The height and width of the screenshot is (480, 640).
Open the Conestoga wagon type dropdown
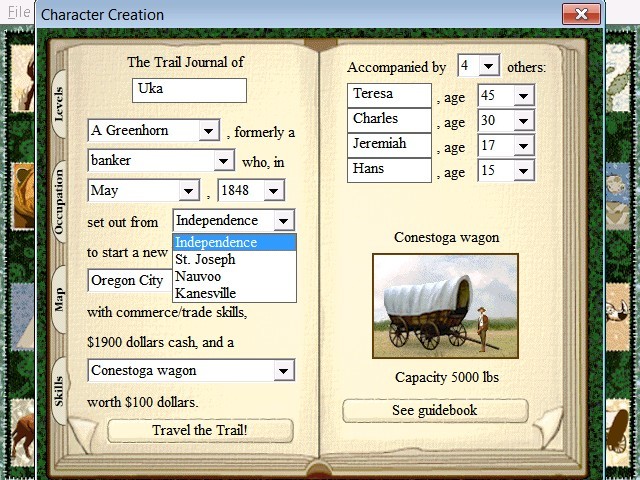[284, 371]
